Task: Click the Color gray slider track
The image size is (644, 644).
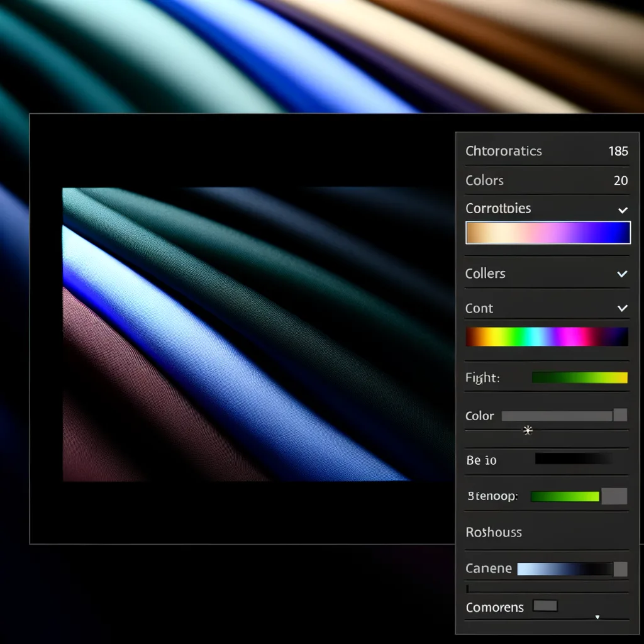Action: click(x=556, y=416)
